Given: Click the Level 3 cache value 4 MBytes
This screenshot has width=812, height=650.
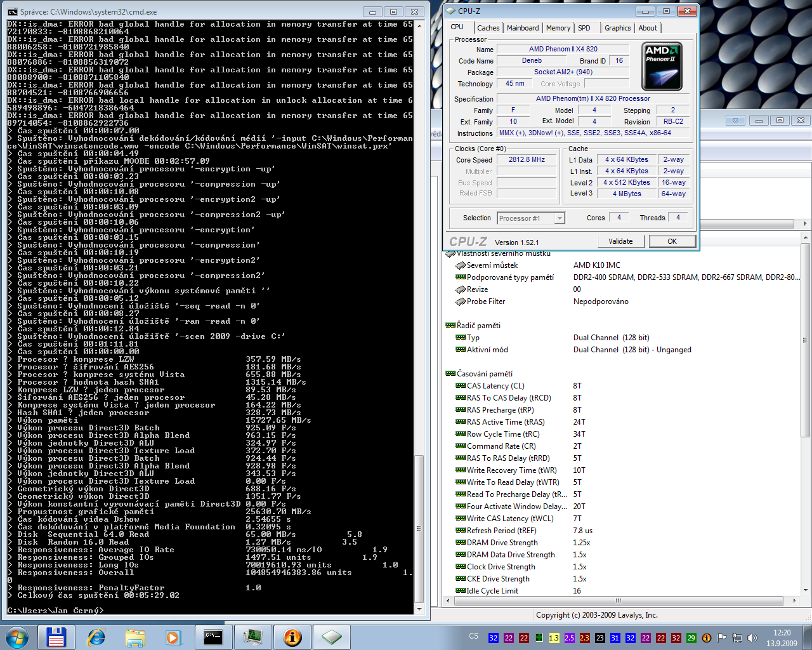Looking at the screenshot, I should point(627,194).
